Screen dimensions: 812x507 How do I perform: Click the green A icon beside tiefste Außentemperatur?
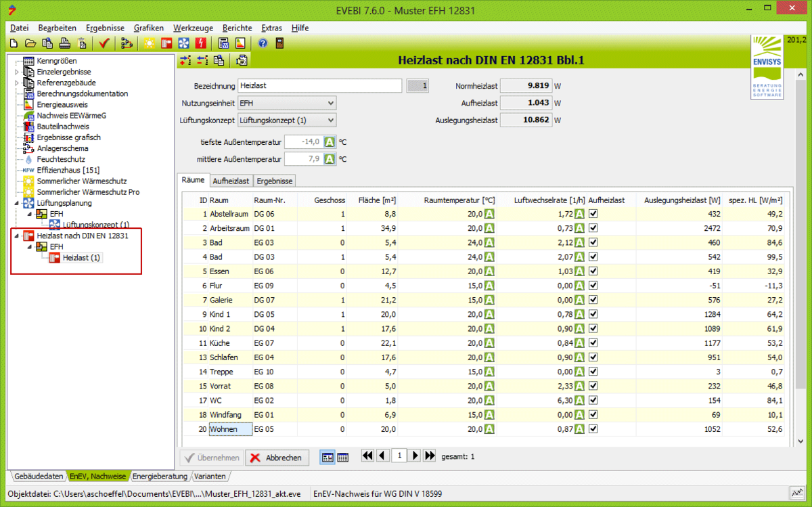[329, 141]
